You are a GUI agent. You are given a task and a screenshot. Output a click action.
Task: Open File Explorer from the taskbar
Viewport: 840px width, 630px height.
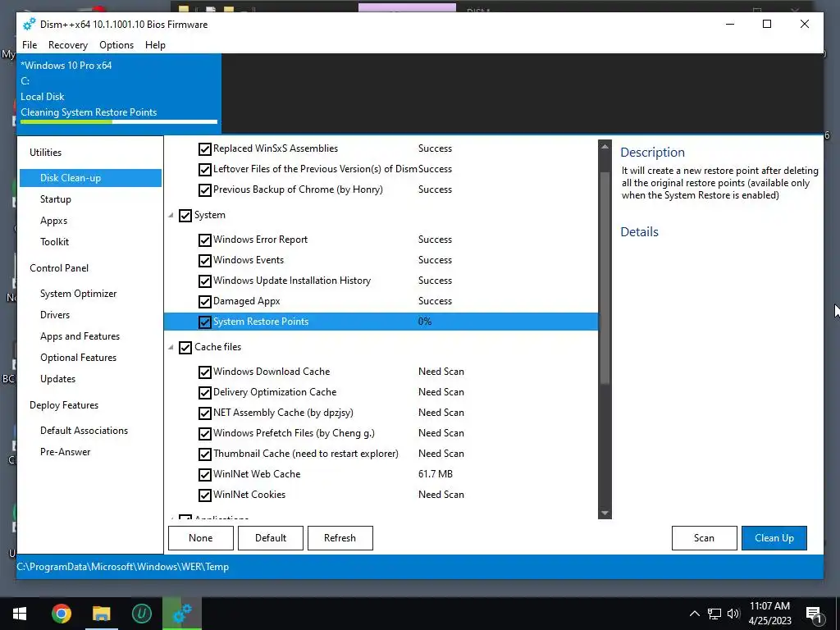pyautogui.click(x=101, y=614)
